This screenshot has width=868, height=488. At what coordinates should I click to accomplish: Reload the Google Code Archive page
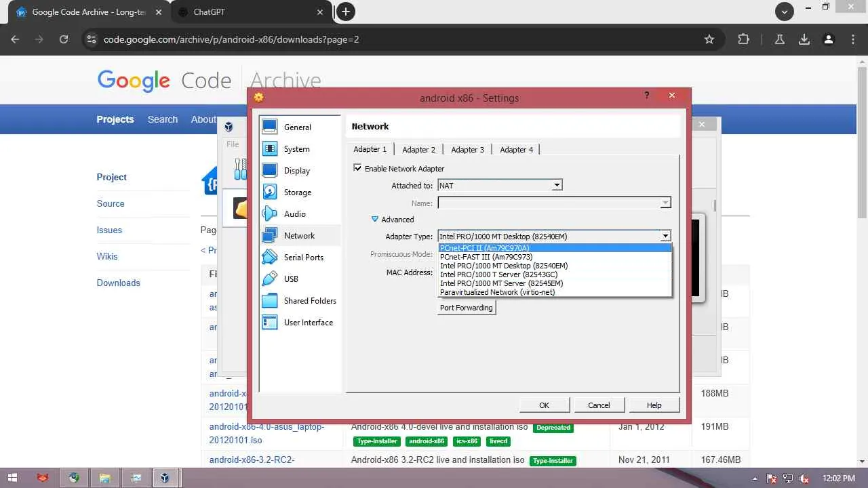coord(64,39)
